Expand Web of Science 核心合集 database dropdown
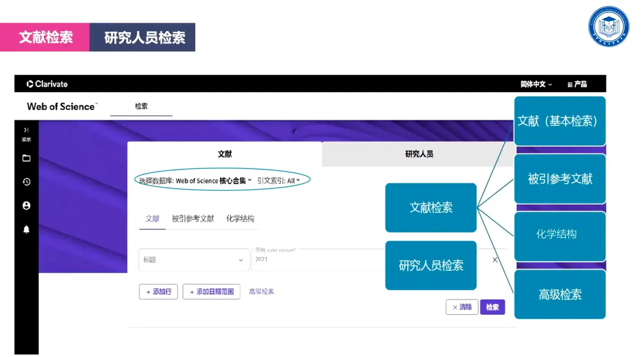Screen dimensions: 644x357 (214, 181)
